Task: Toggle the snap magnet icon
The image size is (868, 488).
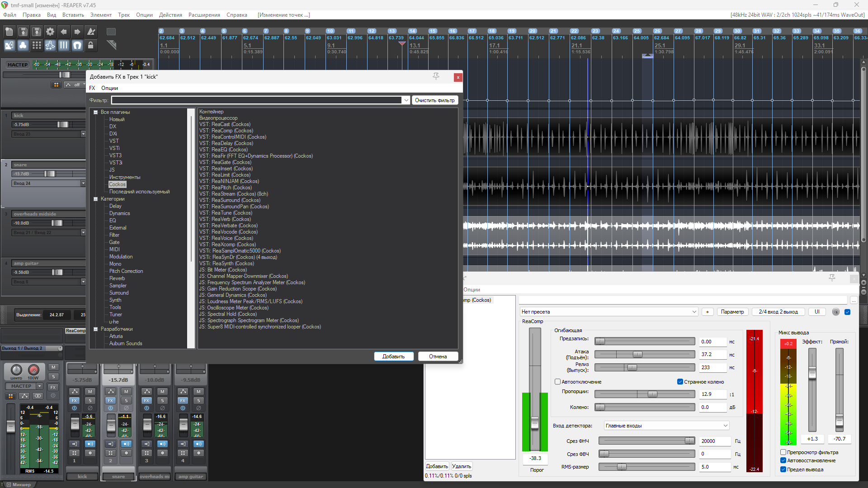Action: (x=77, y=45)
